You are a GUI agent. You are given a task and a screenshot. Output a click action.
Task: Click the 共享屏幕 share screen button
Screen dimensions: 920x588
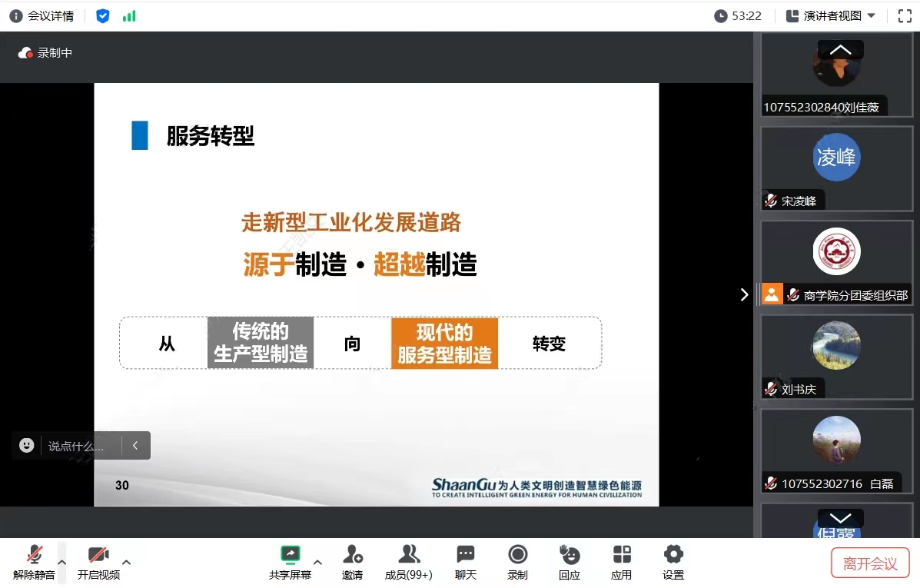(x=290, y=561)
